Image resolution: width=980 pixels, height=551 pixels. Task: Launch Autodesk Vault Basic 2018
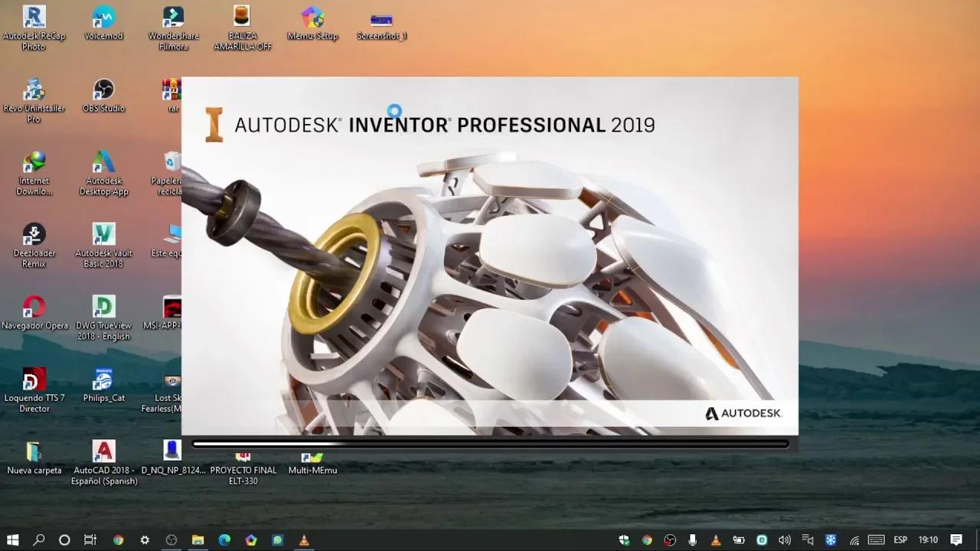103,233
